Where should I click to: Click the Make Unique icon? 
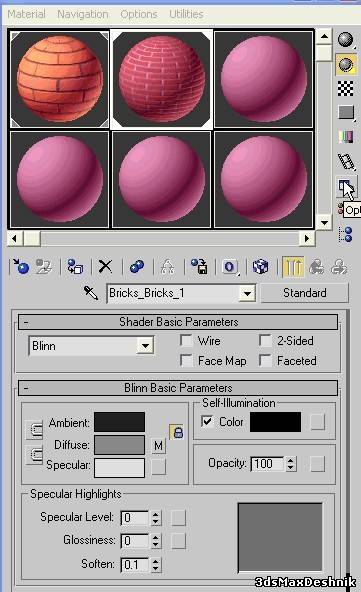coord(167,267)
